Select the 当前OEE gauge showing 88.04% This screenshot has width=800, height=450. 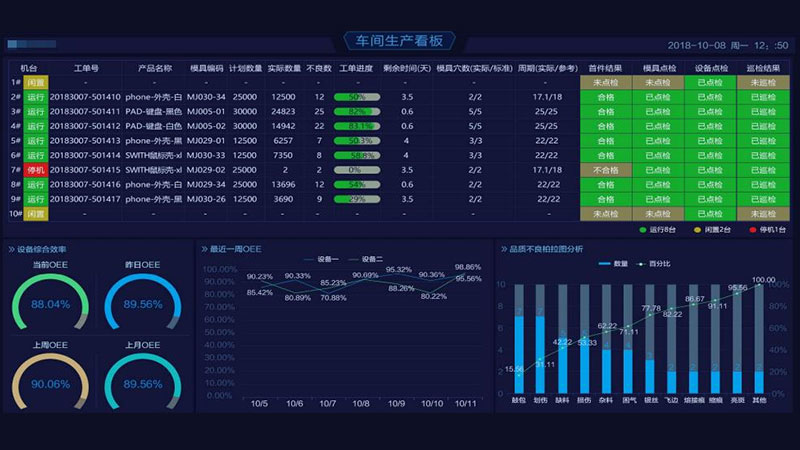pos(51,304)
